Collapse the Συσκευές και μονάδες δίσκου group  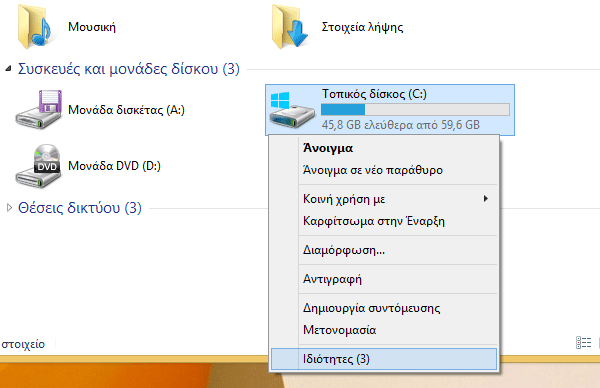8,69
